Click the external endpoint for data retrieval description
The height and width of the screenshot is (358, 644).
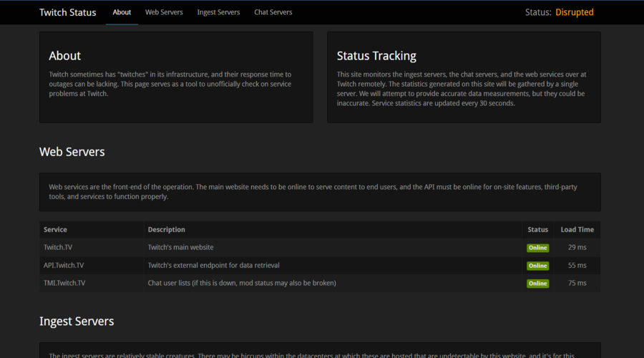(x=213, y=266)
